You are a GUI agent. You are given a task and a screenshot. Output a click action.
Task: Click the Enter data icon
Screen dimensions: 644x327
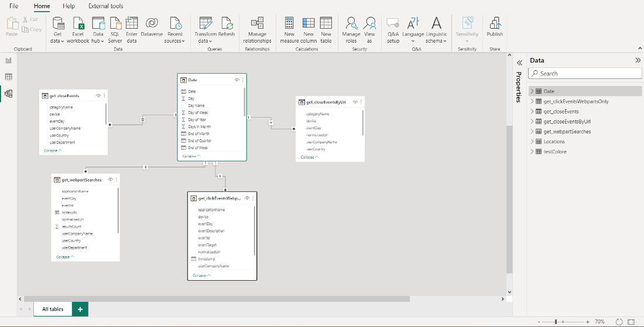132,23
